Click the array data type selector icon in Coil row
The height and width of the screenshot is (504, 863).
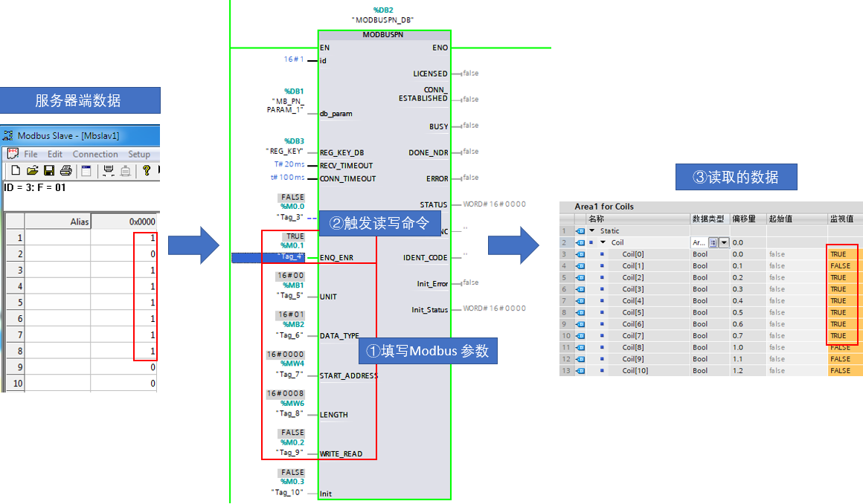(x=713, y=242)
